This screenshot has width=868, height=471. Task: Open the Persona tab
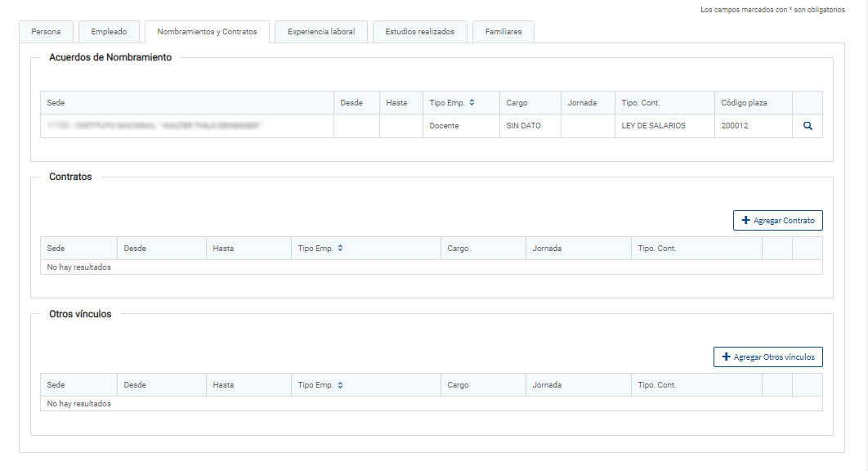[x=46, y=32]
